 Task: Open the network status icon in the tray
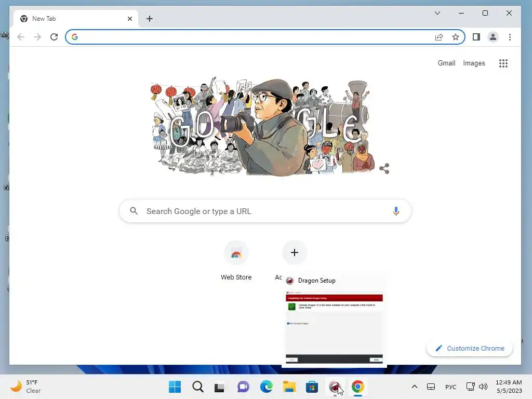[470, 387]
